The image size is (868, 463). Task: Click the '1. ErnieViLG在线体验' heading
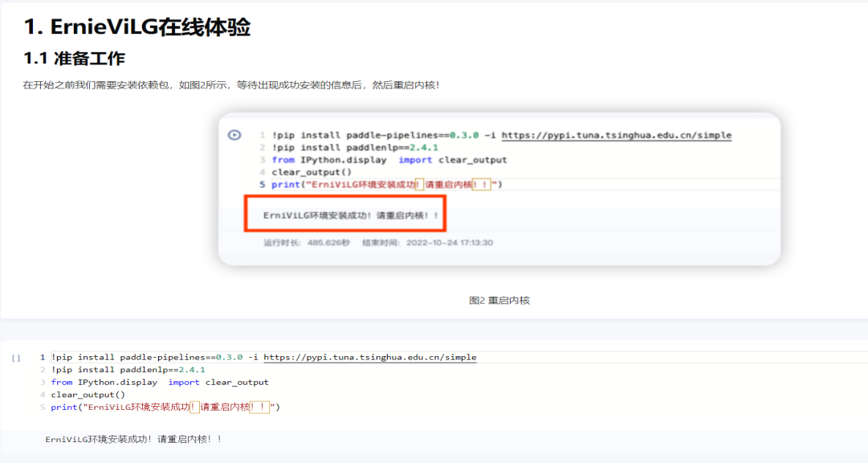pyautogui.click(x=137, y=27)
